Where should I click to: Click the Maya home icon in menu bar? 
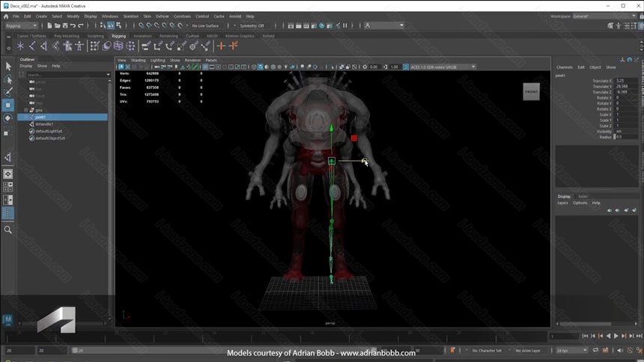(x=6, y=16)
